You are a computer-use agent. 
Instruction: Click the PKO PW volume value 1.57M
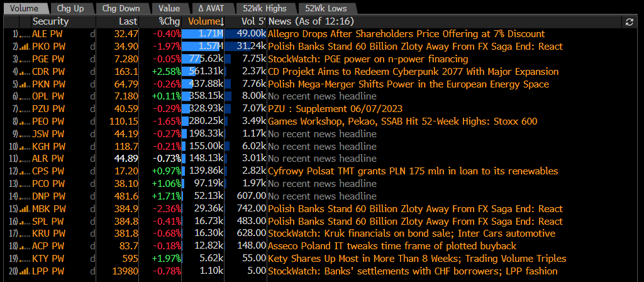point(211,47)
